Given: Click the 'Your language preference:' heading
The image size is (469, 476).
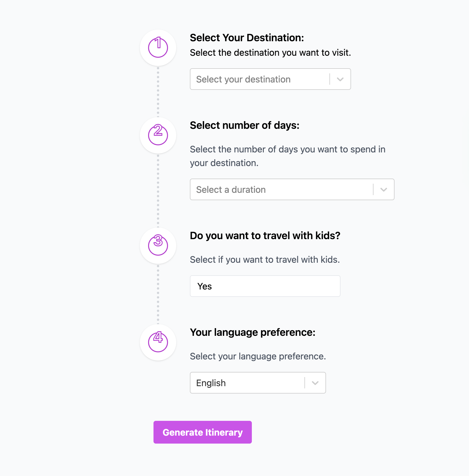Looking at the screenshot, I should [253, 332].
